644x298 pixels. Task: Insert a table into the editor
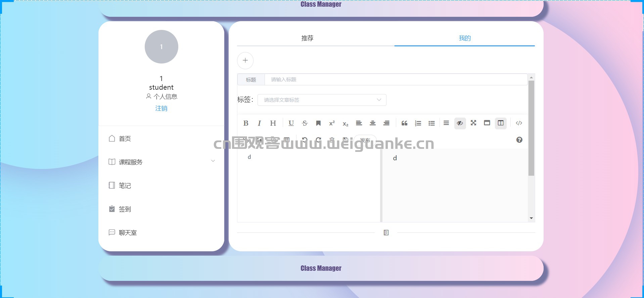coord(286,140)
